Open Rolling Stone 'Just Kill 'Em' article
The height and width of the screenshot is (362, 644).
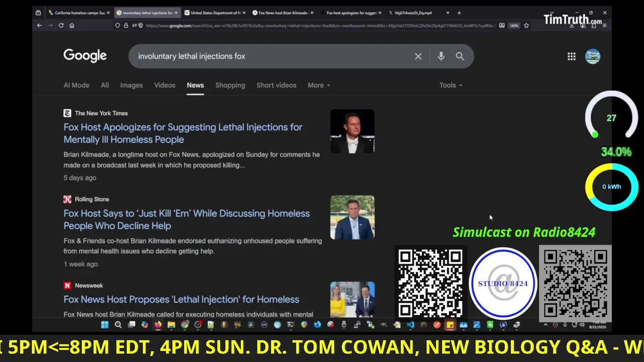coord(187,219)
